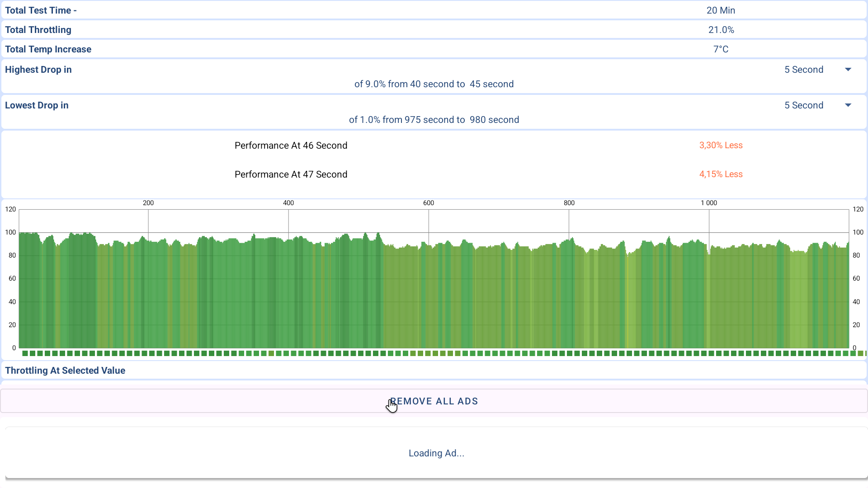Select the 21.0% Total Throttling value

pyautogui.click(x=721, y=30)
